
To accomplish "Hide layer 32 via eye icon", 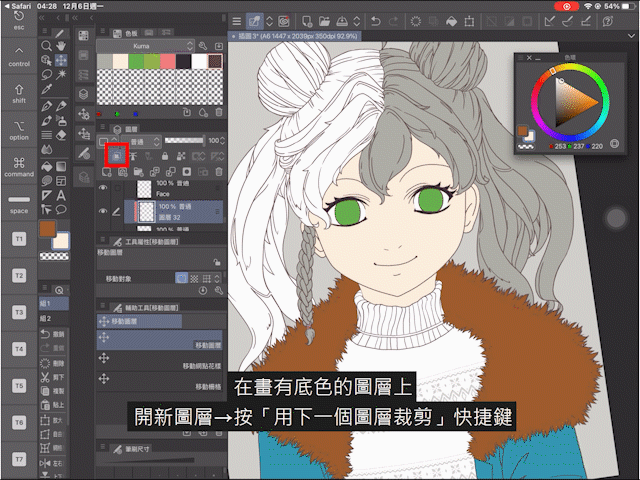I will click(103, 211).
